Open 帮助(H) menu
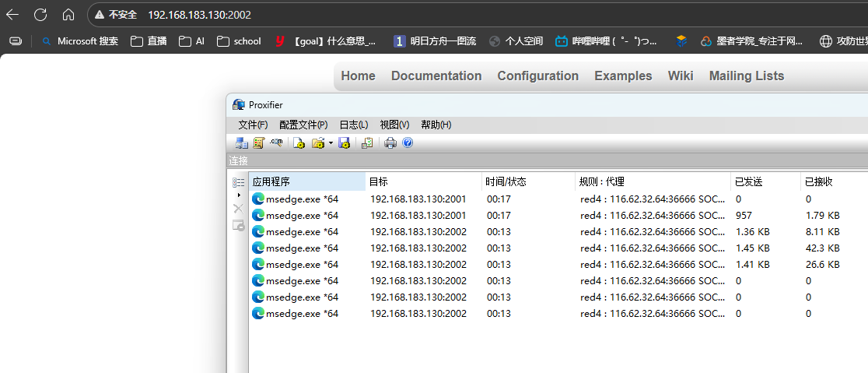The image size is (868, 373). coord(436,125)
